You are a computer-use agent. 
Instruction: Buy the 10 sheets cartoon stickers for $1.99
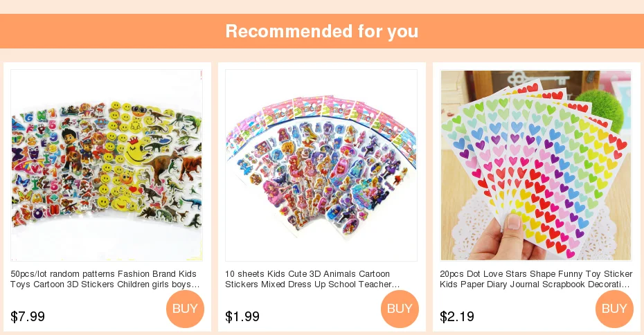pos(400,309)
